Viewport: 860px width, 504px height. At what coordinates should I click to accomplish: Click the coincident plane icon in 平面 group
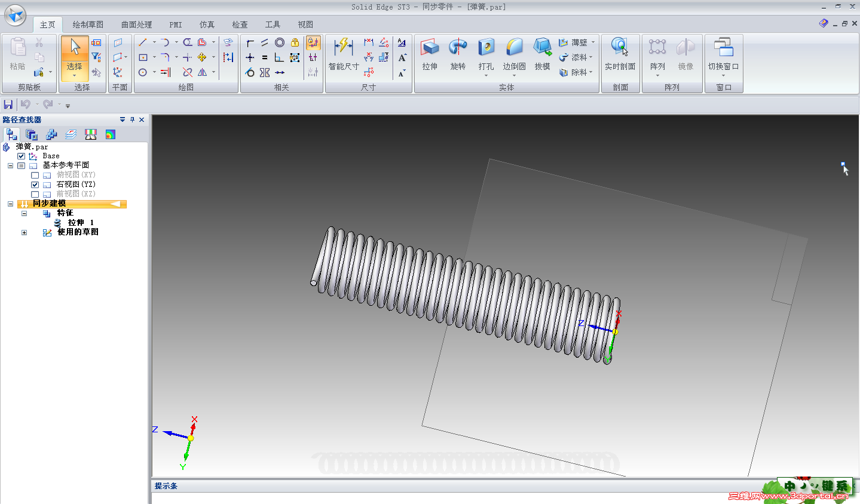pos(118,42)
